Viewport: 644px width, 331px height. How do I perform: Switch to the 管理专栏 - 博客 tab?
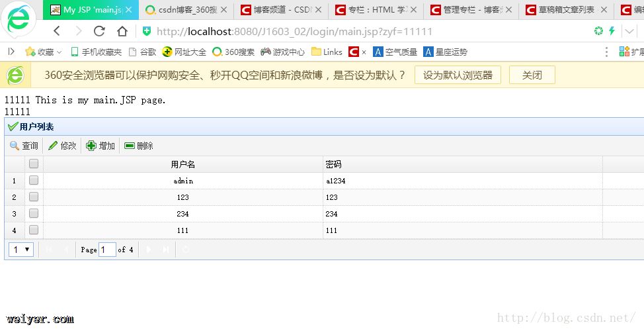click(471, 10)
